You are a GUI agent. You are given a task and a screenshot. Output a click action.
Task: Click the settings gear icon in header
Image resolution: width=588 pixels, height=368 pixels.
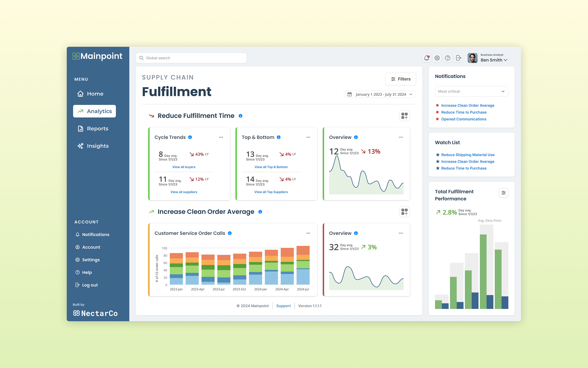[437, 58]
